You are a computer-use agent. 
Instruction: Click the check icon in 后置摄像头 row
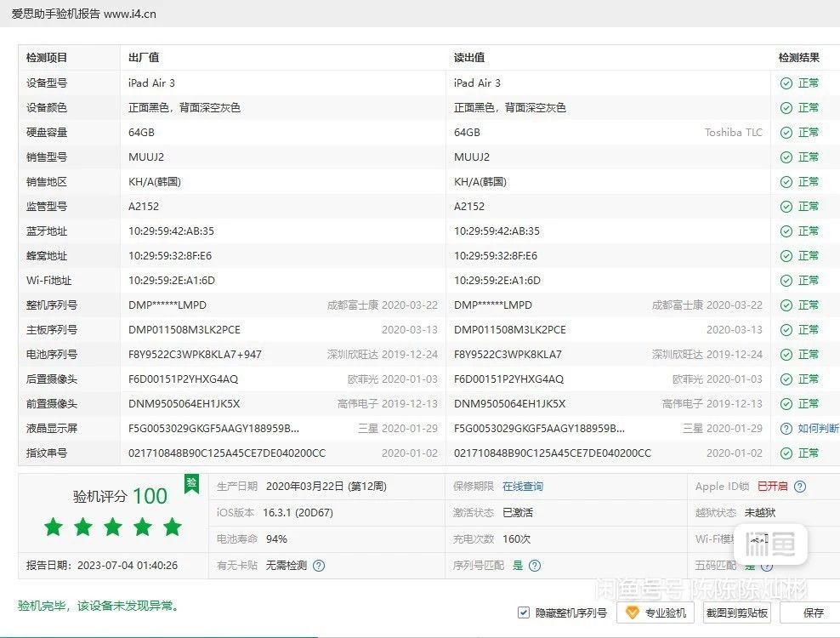click(786, 379)
